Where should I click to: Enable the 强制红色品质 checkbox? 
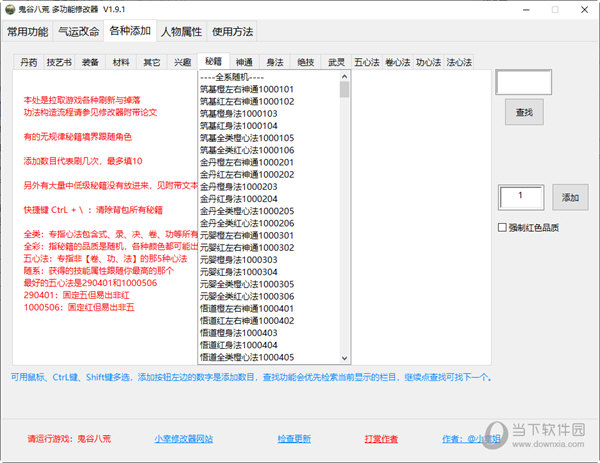503,227
